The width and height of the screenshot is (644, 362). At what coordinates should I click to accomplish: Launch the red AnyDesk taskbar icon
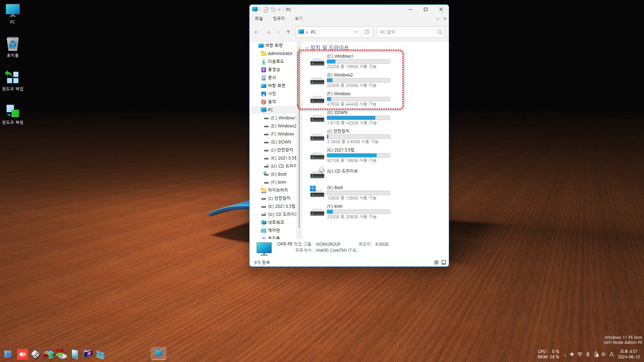22,354
